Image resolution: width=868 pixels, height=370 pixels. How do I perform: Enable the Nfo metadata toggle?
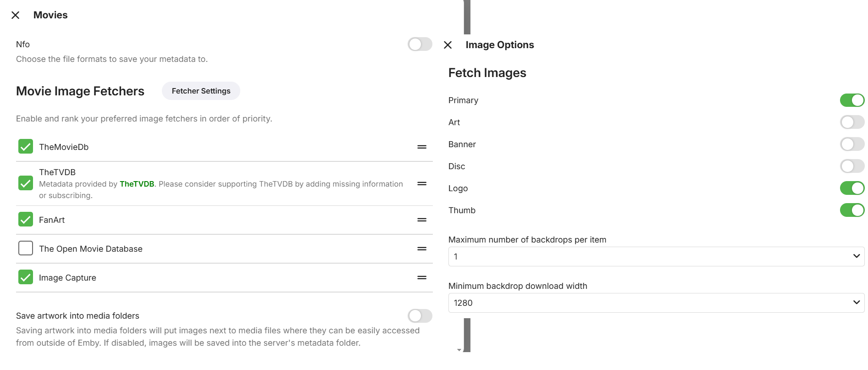point(420,44)
